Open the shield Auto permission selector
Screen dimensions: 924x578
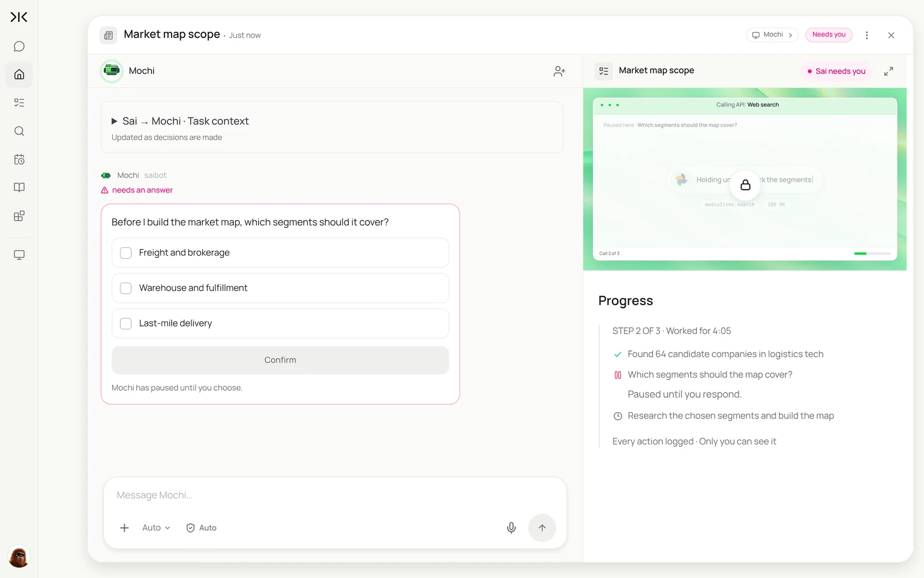202,528
